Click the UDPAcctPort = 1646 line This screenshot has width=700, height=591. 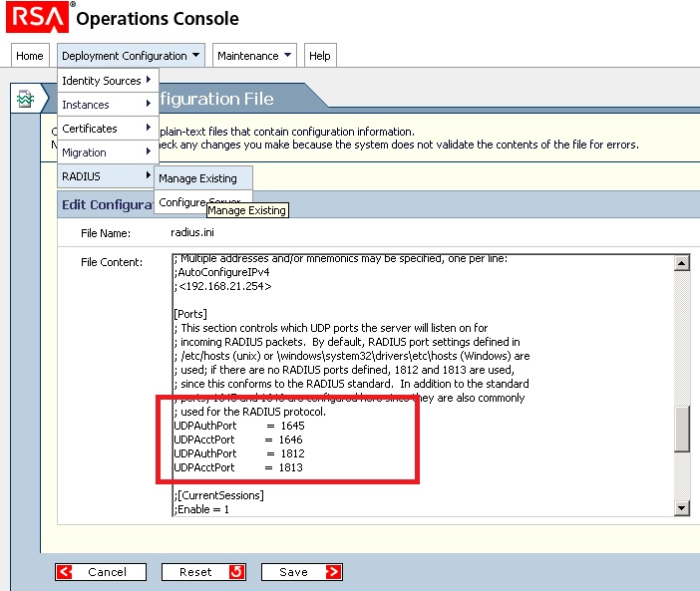tap(238, 440)
